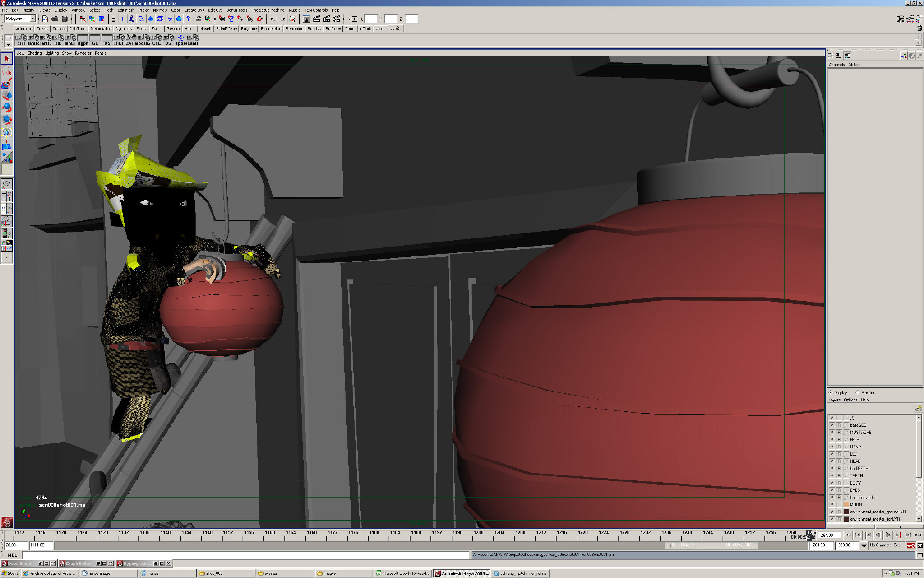This screenshot has width=924, height=578.
Task: Toggle reference R box of HEAD layer
Action: [x=839, y=461]
